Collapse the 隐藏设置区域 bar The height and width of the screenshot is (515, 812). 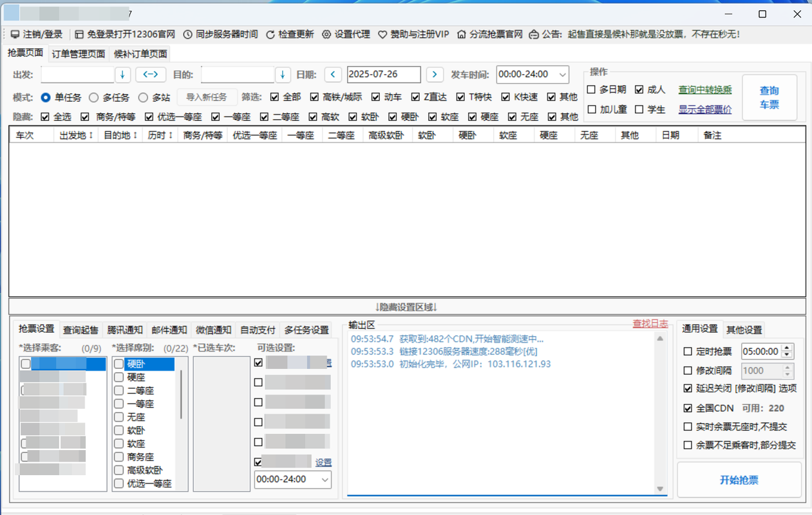407,307
